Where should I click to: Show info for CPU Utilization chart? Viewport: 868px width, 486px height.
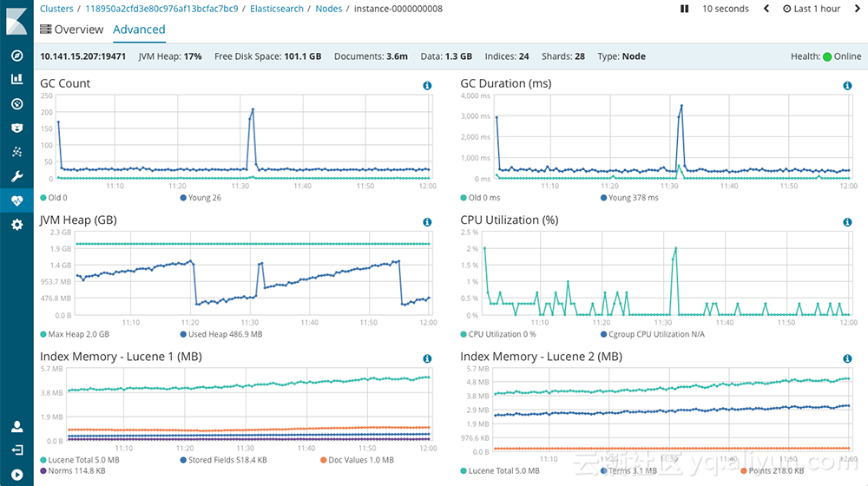pos(847,222)
